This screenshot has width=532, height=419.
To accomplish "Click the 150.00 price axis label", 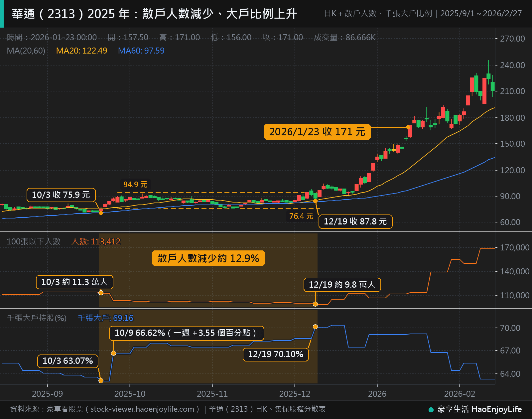I will (513, 144).
